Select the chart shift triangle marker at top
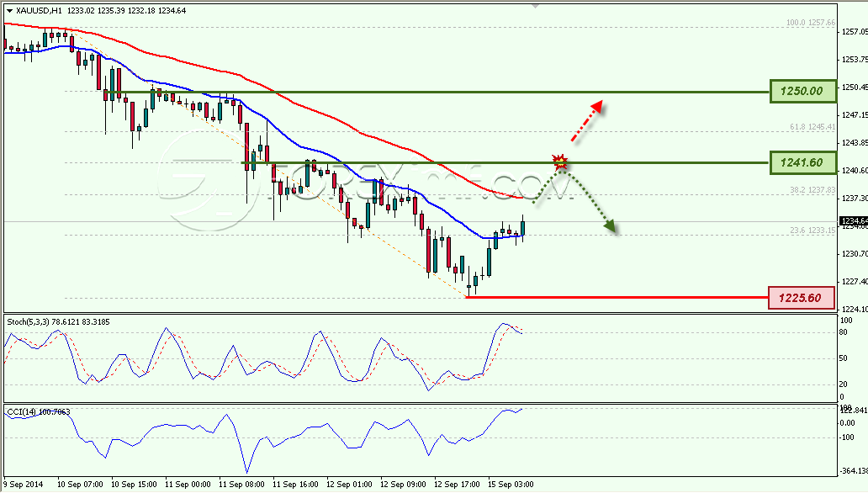Image resolution: width=868 pixels, height=493 pixels. click(x=535, y=6)
